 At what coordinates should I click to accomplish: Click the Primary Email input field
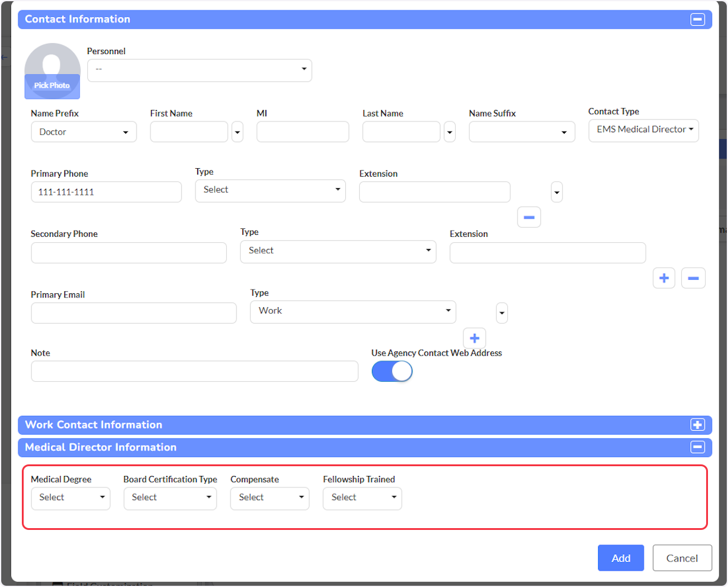click(133, 313)
